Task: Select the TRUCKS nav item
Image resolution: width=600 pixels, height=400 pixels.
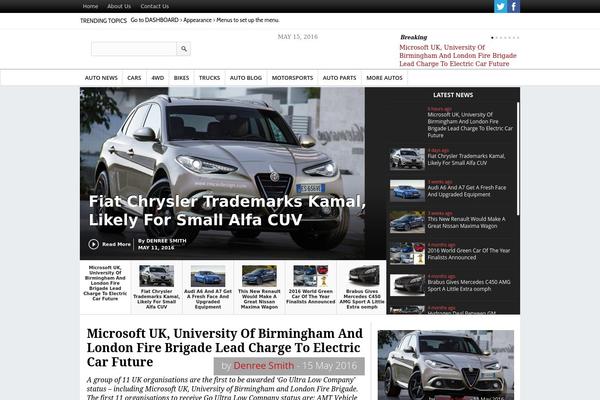Action: tap(209, 78)
